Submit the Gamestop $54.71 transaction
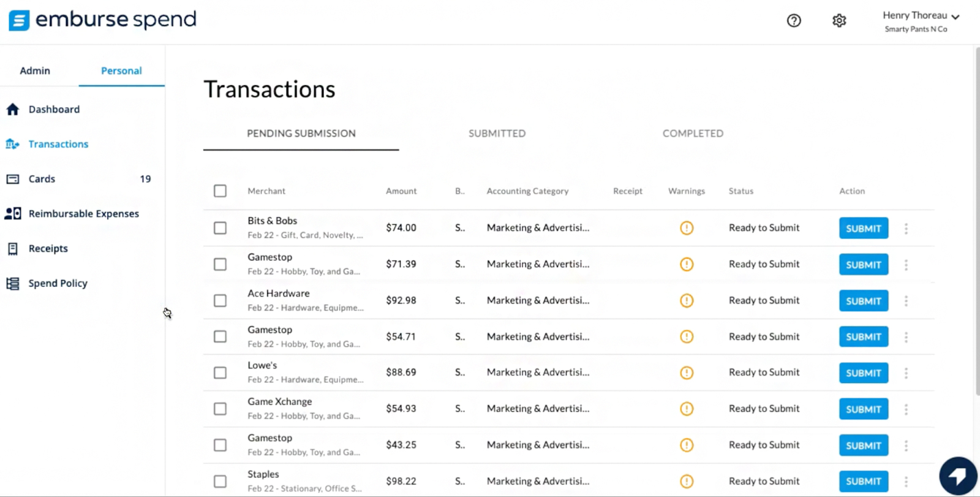 (864, 336)
